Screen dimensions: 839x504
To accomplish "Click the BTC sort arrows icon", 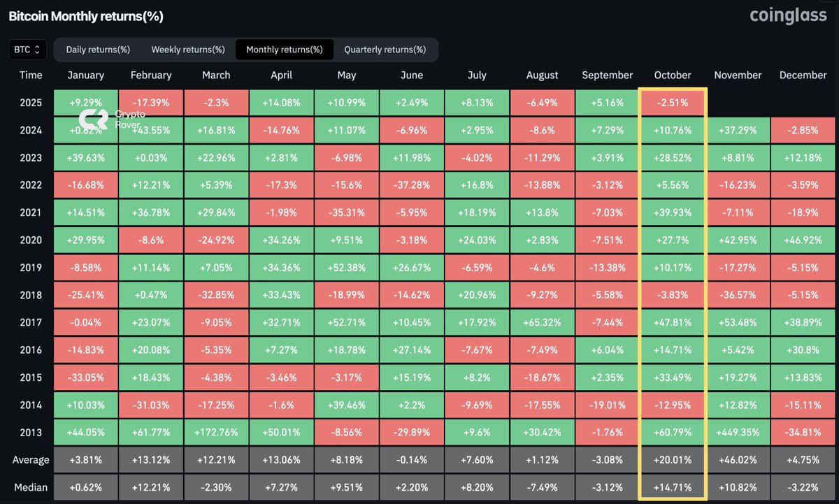I will (x=37, y=49).
